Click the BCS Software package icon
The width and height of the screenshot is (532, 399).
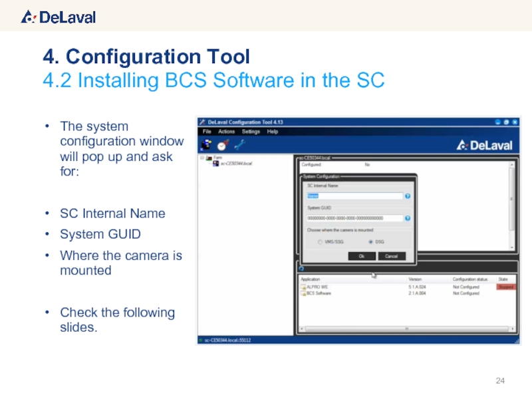pos(303,293)
